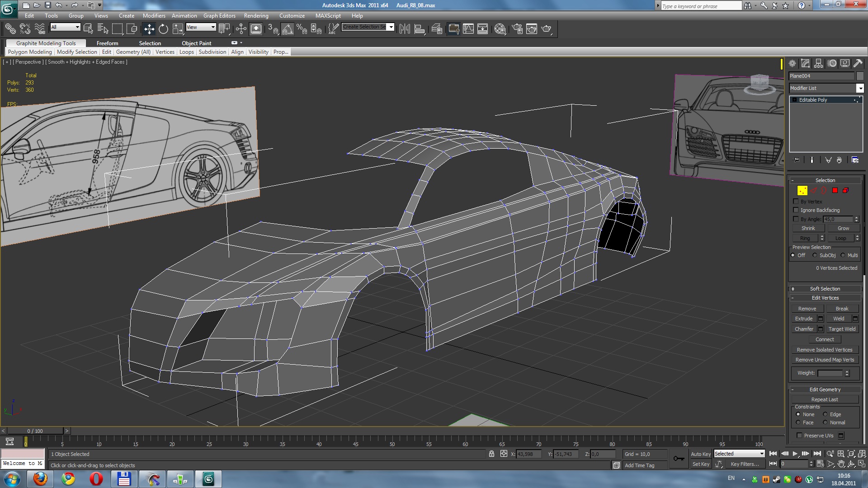Open the Rendering menu
The width and height of the screenshot is (868, 488).
(x=256, y=16)
